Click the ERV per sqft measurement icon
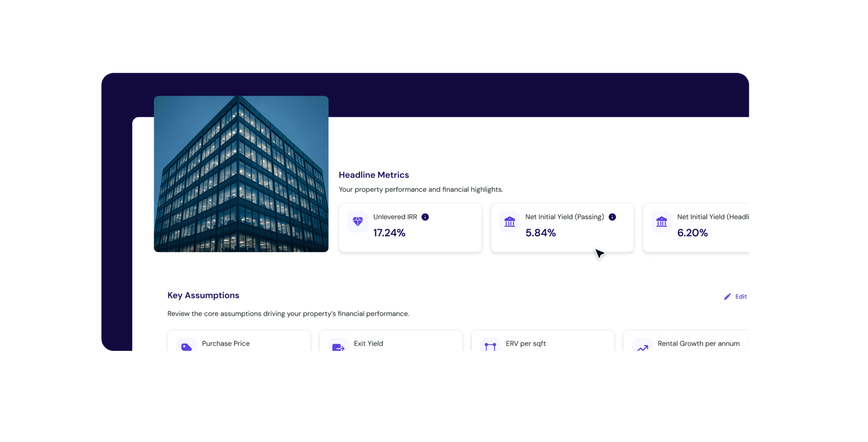 pyautogui.click(x=490, y=347)
